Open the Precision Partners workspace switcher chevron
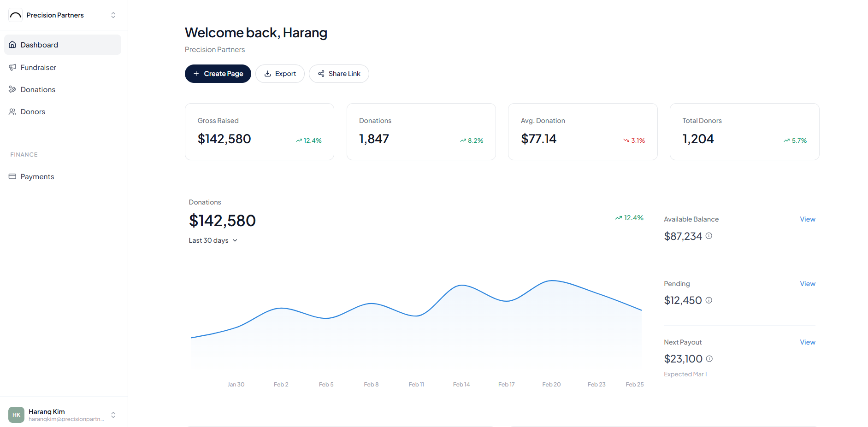Image resolution: width=868 pixels, height=427 pixels. (x=113, y=15)
